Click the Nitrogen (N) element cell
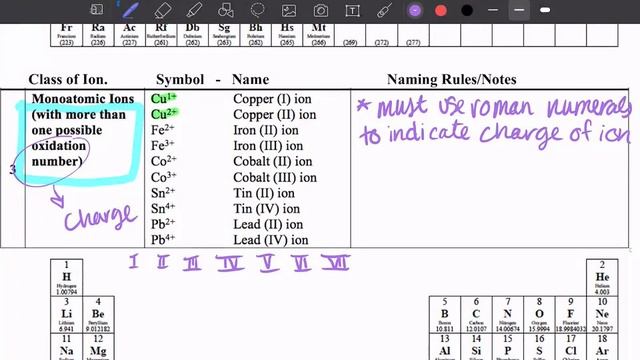Viewport: 640px width, 360px height. 508,314
